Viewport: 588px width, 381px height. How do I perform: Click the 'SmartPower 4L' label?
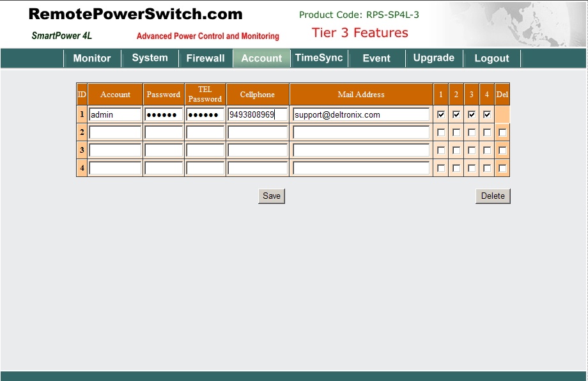coord(61,36)
